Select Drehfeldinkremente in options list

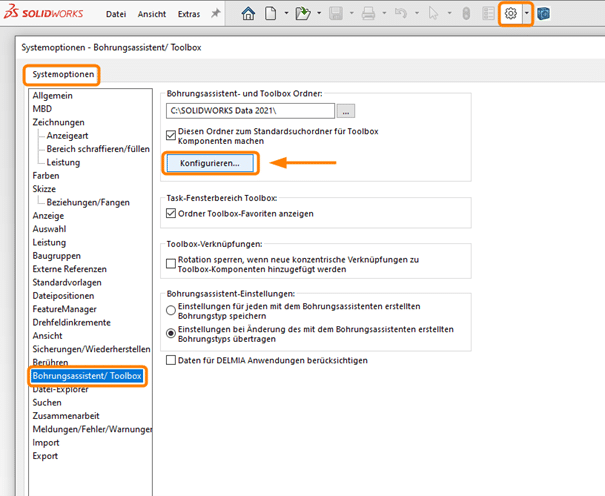(71, 322)
